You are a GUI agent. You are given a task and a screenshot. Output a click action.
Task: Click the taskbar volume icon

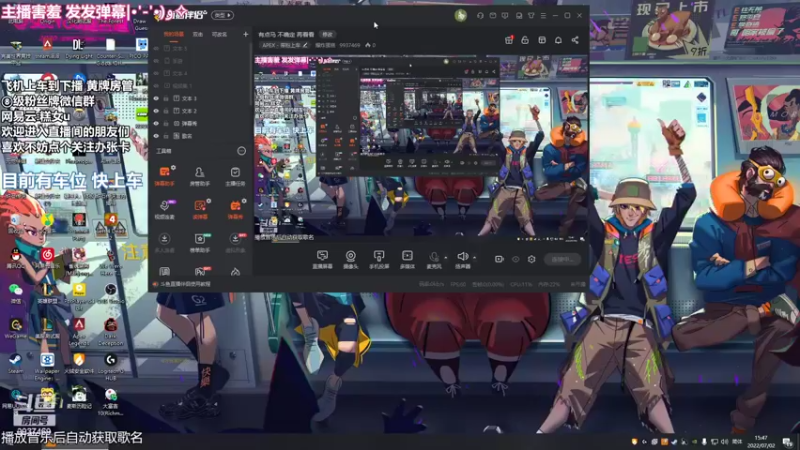724,442
